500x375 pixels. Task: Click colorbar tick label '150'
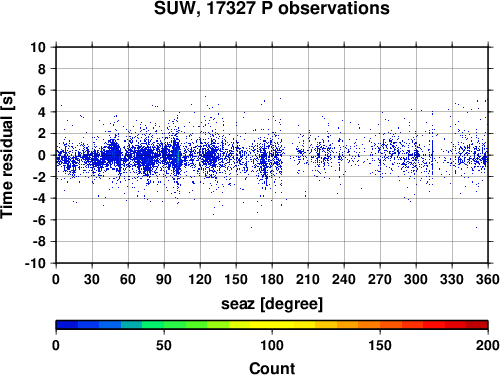380,345
